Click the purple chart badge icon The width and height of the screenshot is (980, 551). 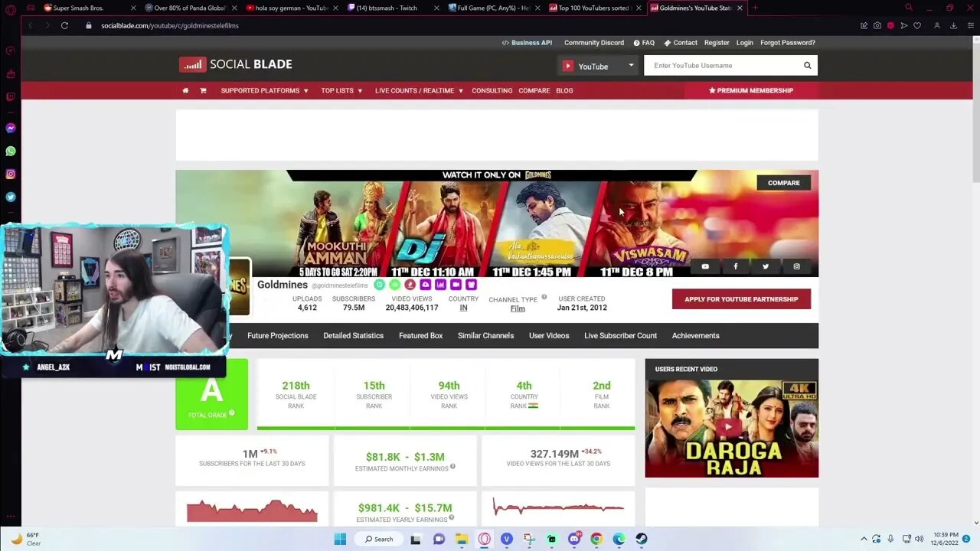point(440,285)
